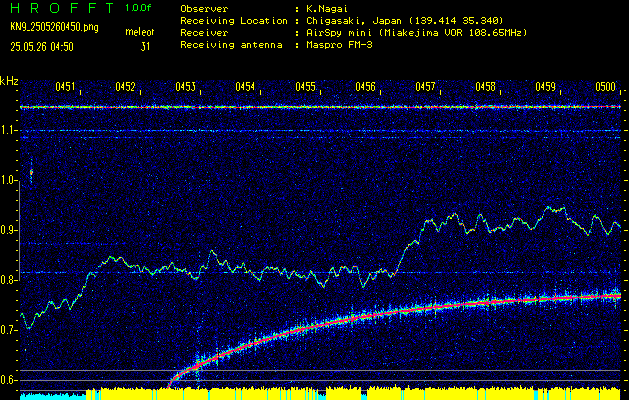This screenshot has width=629, height=400.
Task: Click the 0.8 kHz frequency label
Action: (x=7, y=280)
